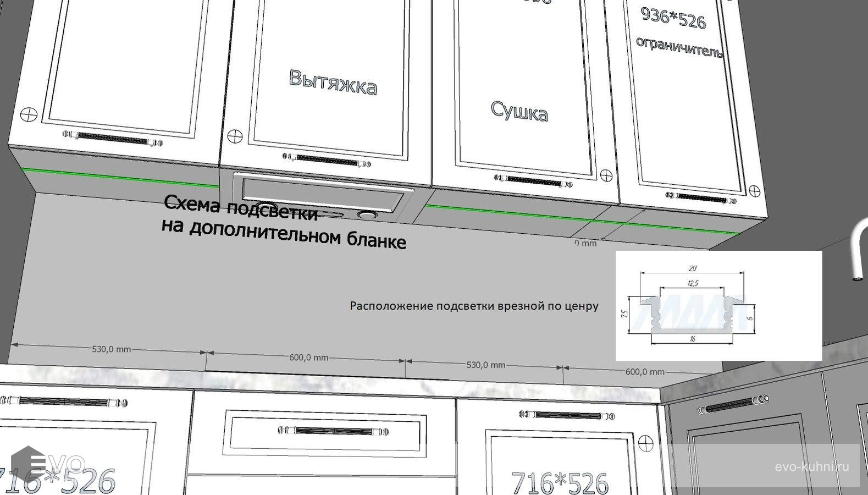Click the handle on the Сушка cabinet

[533, 180]
